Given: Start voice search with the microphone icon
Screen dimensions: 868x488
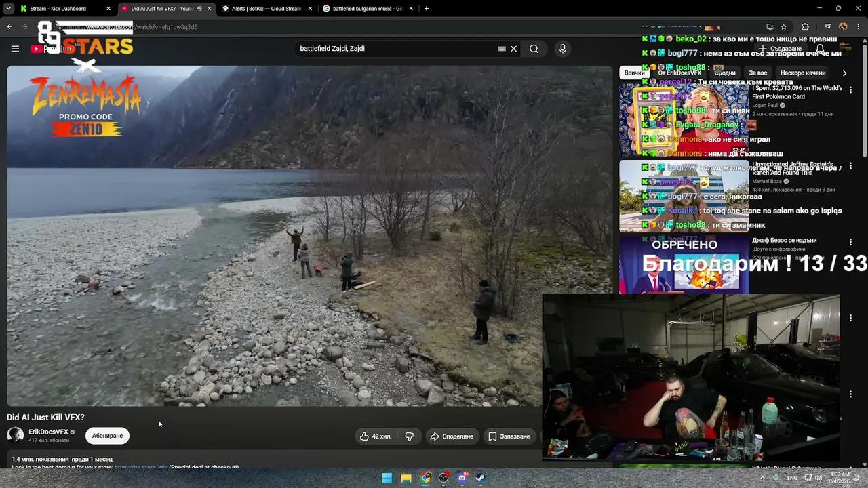Looking at the screenshot, I should coord(562,49).
